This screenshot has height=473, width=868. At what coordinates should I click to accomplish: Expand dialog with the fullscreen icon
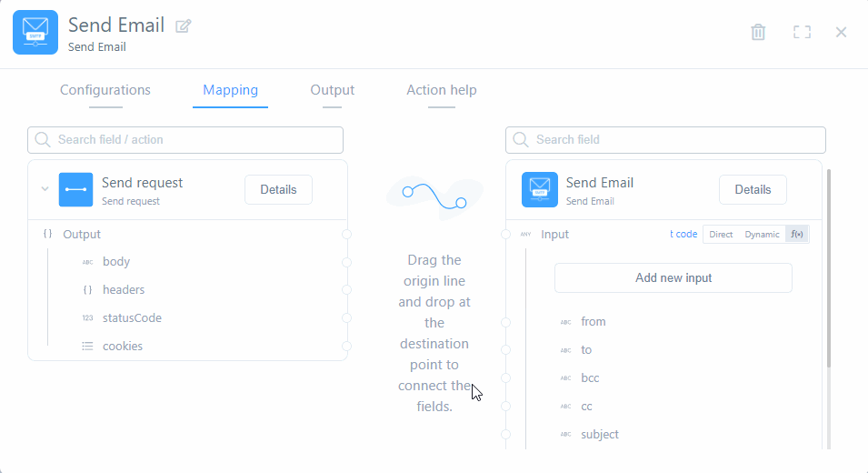(x=801, y=32)
